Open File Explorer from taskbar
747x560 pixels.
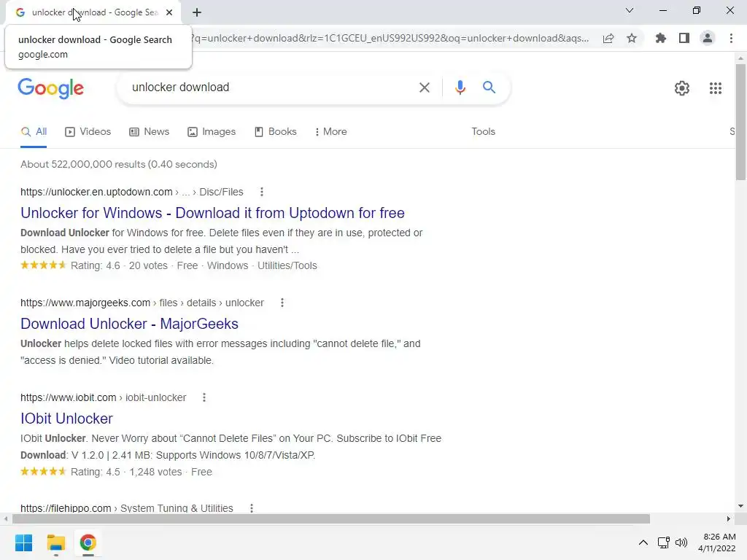tap(55, 542)
